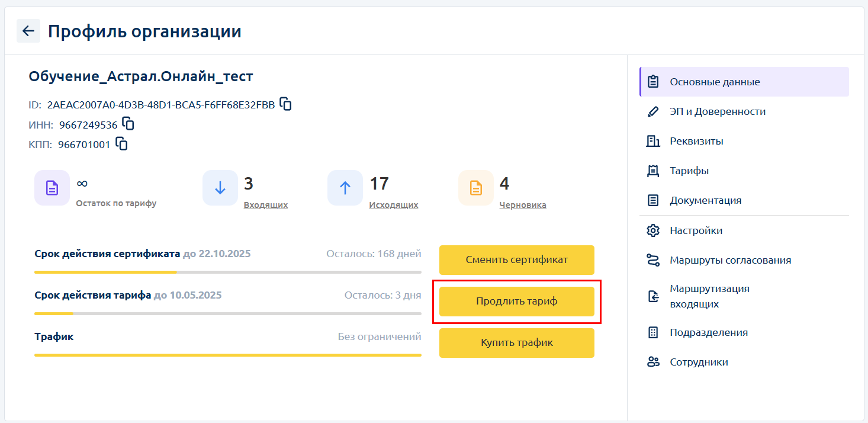
Task: Click the Продлить тариф button
Action: coord(516,302)
